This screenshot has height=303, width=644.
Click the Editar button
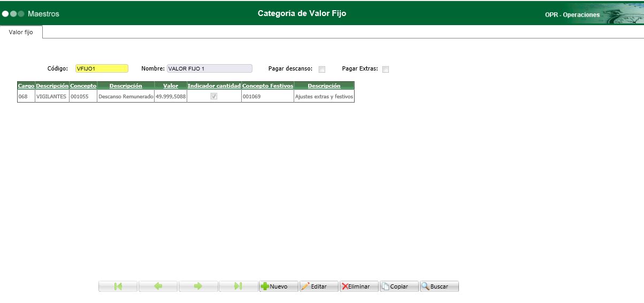pyautogui.click(x=319, y=286)
